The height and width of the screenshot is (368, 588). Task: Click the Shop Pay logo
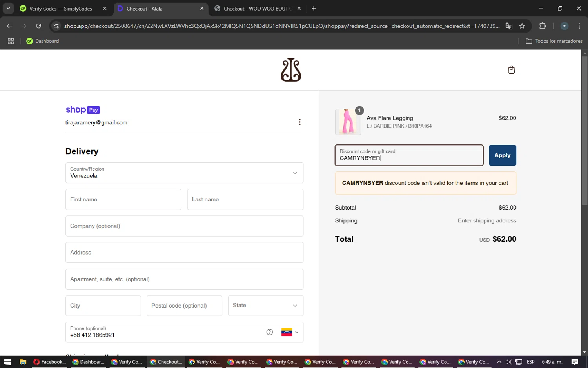point(83,110)
